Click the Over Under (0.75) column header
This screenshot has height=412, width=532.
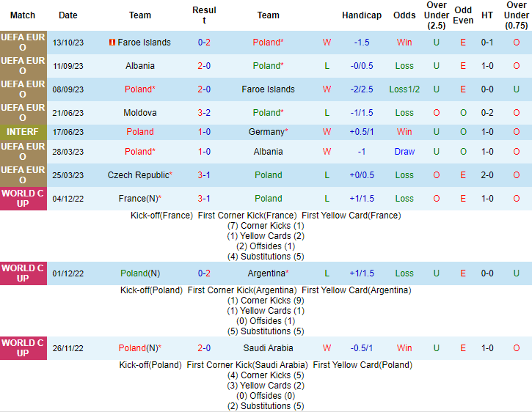point(517,15)
